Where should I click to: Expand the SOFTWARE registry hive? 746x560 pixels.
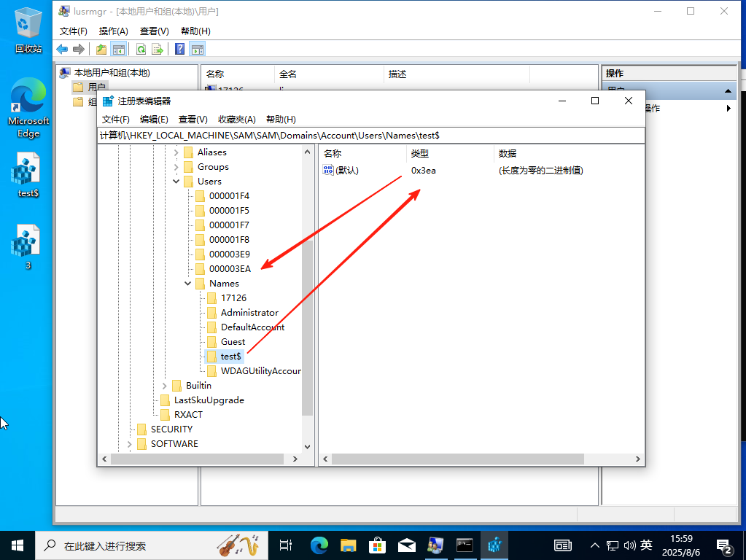point(129,444)
